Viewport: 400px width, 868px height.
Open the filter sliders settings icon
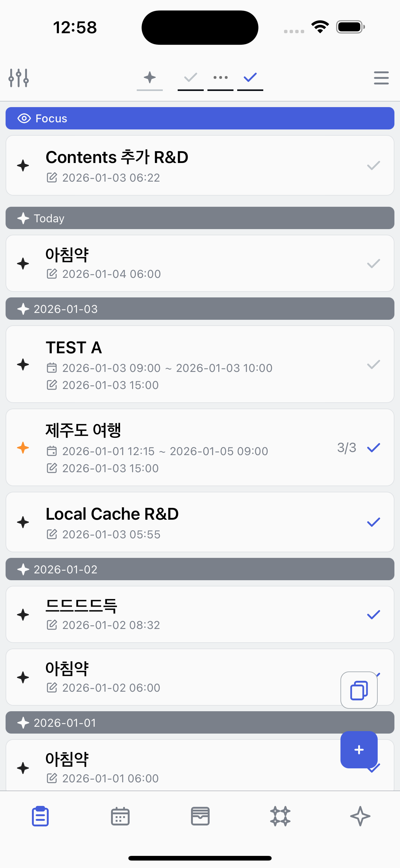19,78
